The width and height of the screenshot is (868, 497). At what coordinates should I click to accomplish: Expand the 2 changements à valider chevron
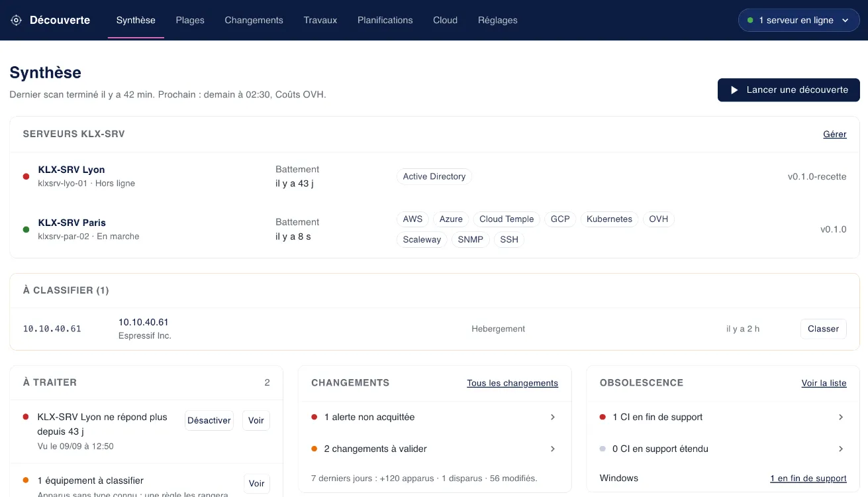coord(553,449)
